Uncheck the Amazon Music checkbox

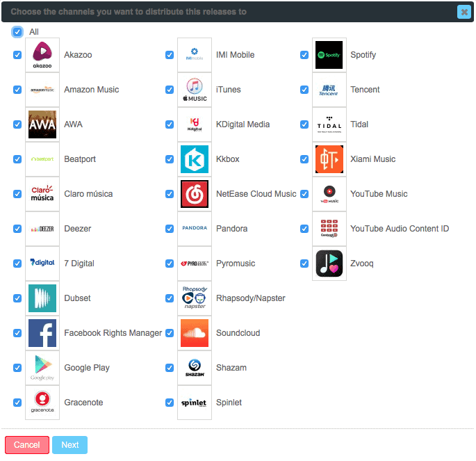17,90
